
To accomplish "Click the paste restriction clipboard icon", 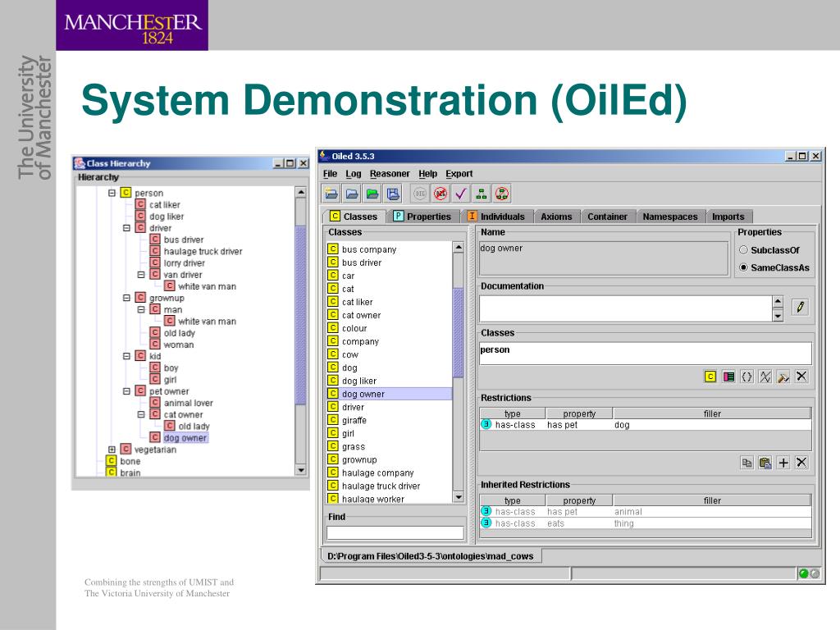I will [765, 463].
